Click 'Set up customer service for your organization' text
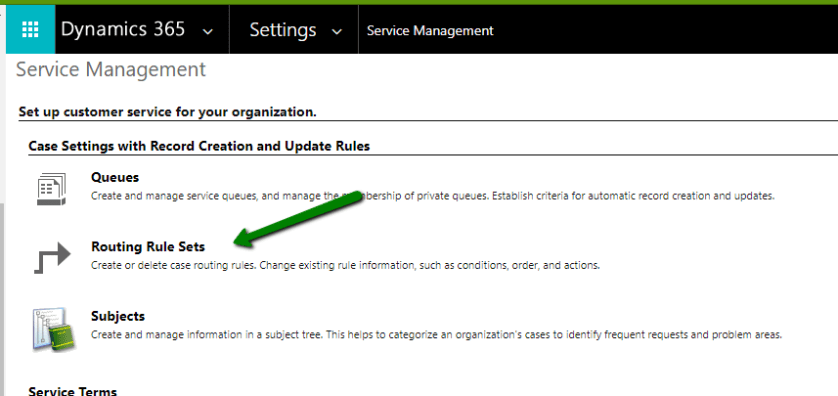 (x=167, y=112)
